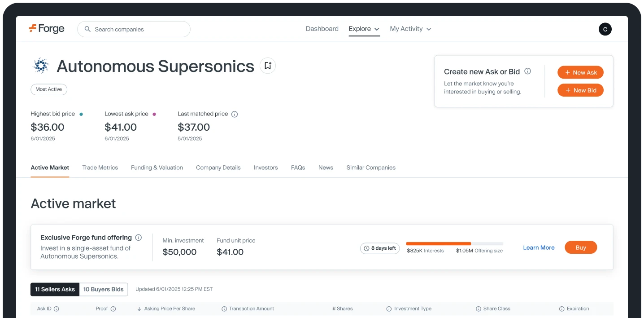Add Autonomous Supersonics to watchlist bookmark
Screen dimensions: 644x318
point(268,66)
